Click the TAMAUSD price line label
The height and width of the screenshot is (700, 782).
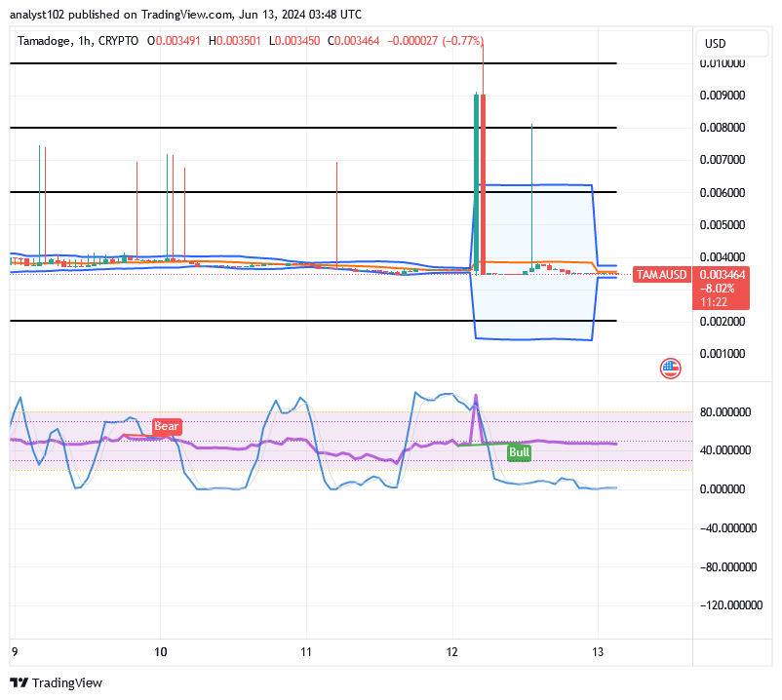661,275
